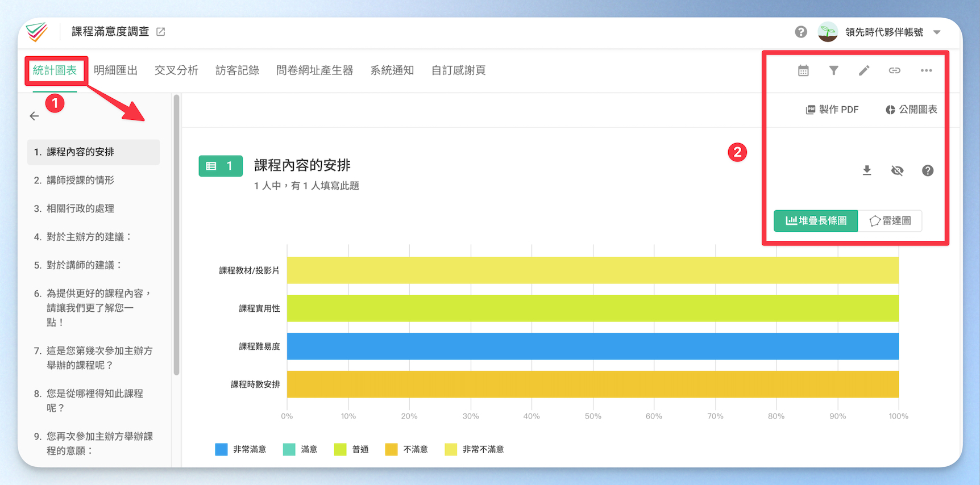Screen dimensions: 980x485
Task: Select the 統計圖表 tab
Action: (x=55, y=70)
